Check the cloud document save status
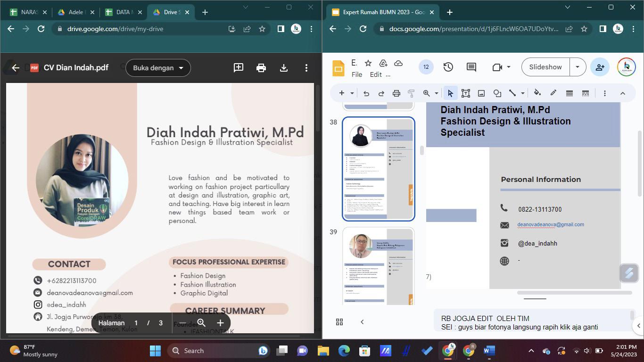Viewport: 644px width, 362px height. (398, 63)
